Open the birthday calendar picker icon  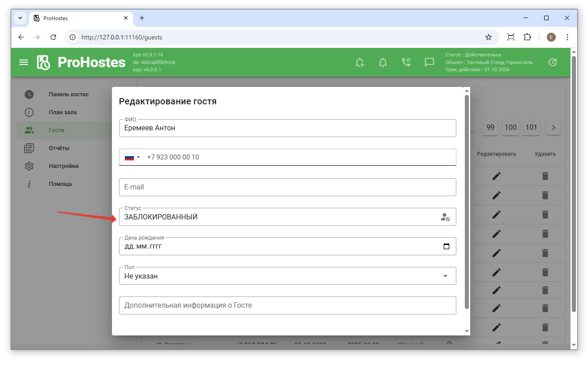[446, 246]
